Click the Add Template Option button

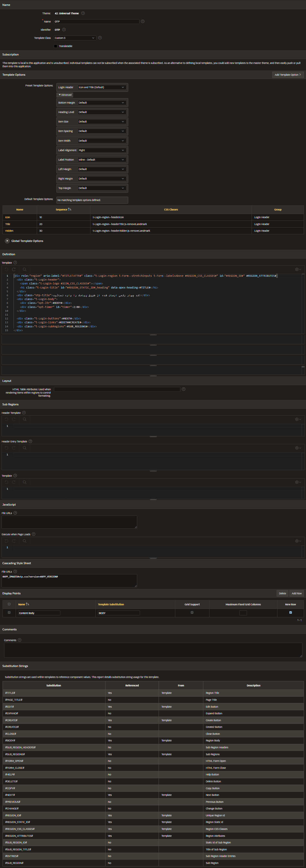click(288, 75)
